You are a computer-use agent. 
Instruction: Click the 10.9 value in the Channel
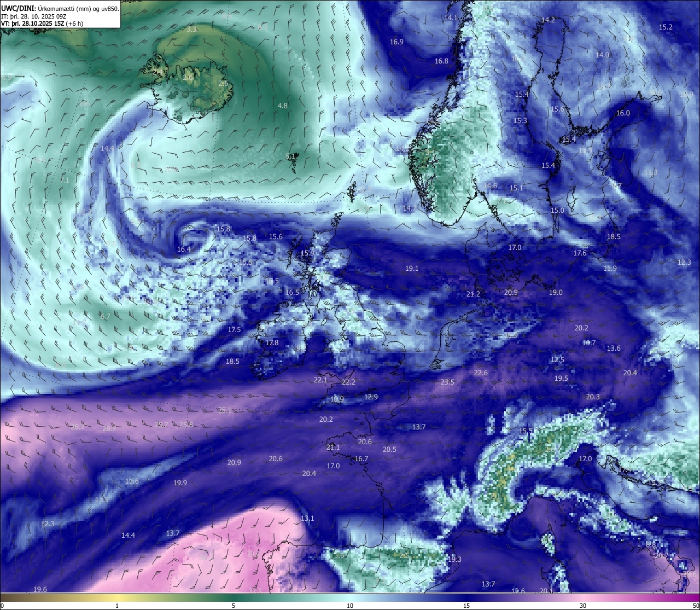coord(337,399)
